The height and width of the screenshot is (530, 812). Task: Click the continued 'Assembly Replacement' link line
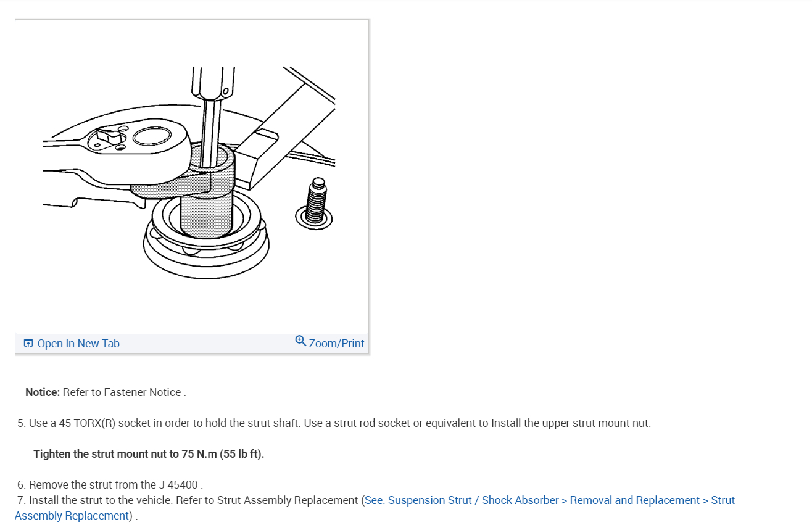[x=72, y=515]
